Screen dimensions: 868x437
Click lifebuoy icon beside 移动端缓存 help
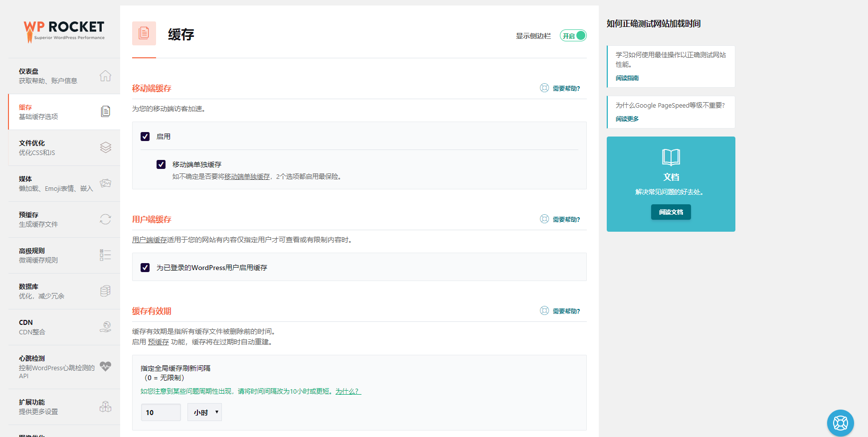544,88
